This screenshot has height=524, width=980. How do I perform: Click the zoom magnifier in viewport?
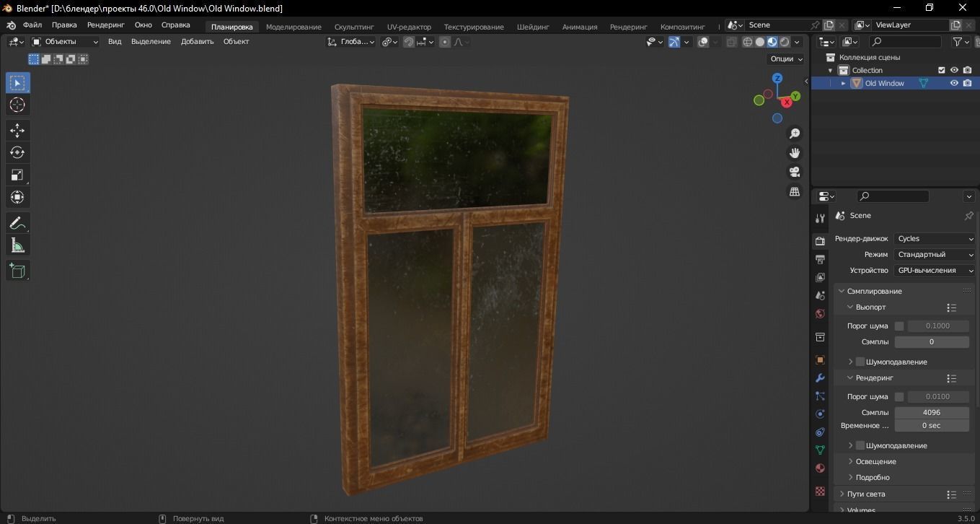tap(795, 134)
